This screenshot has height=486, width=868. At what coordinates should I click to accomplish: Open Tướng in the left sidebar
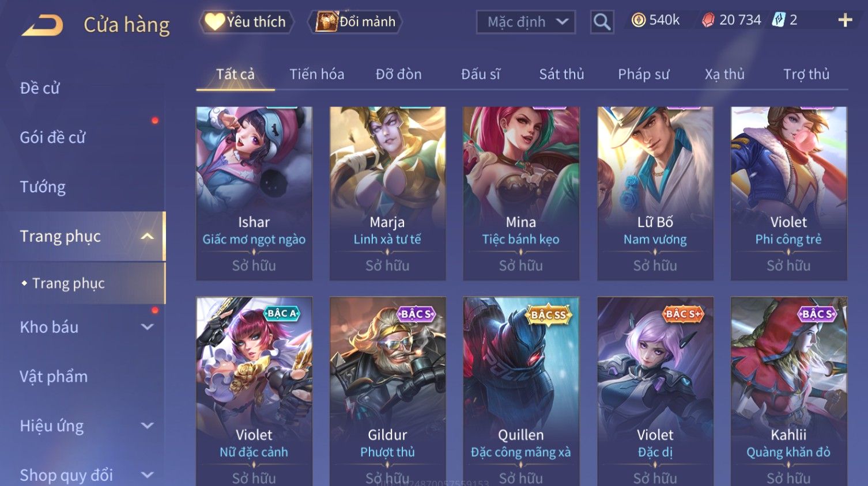click(43, 187)
